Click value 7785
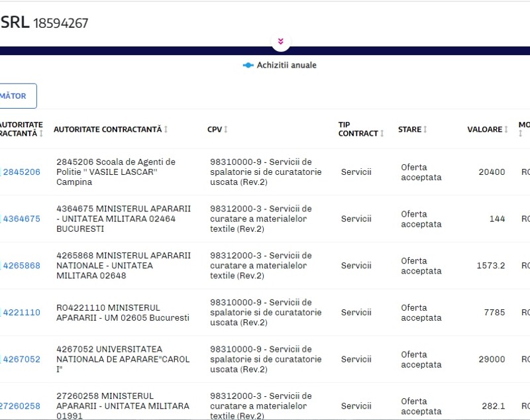This screenshot has height=420, width=530. pyautogui.click(x=494, y=313)
